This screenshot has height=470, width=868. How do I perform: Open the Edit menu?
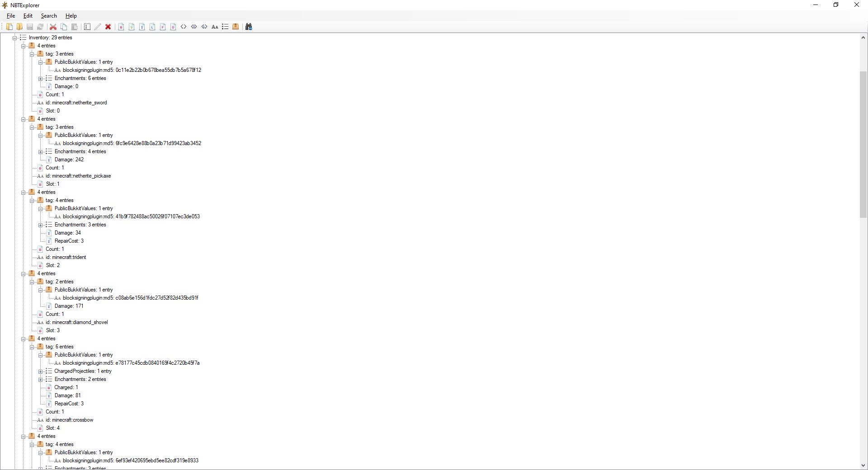click(28, 16)
